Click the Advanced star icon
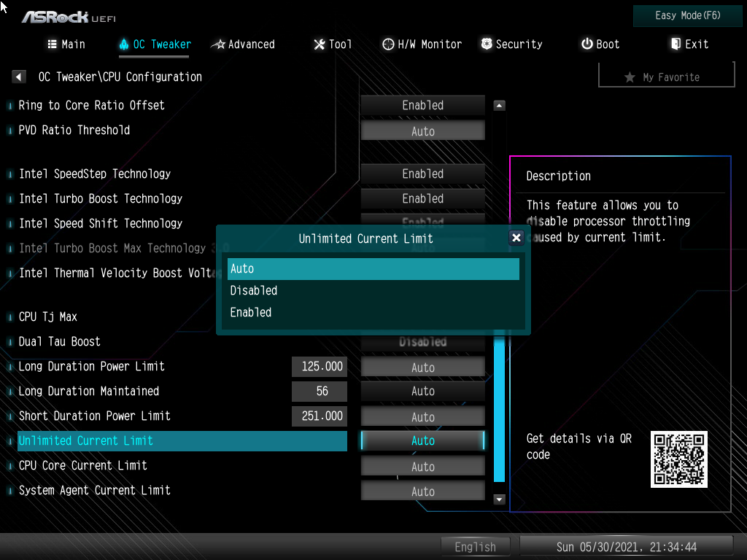Viewport: 747px width, 560px height. coord(218,44)
